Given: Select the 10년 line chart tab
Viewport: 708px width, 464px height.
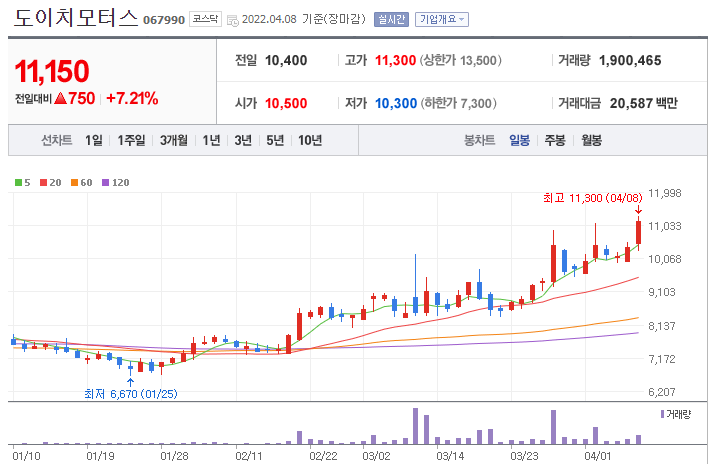Looking at the screenshot, I should pyautogui.click(x=310, y=140).
